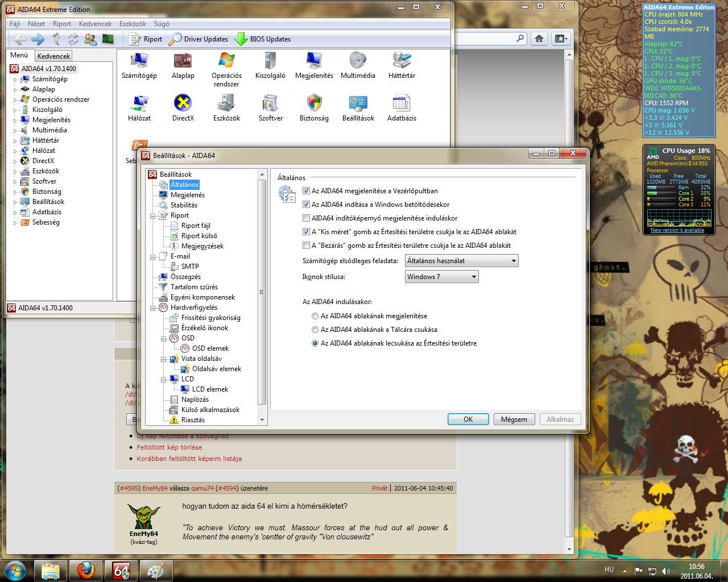The width and height of the screenshot is (728, 582).
Task: Click the Windows Start button
Action: pos(14,570)
